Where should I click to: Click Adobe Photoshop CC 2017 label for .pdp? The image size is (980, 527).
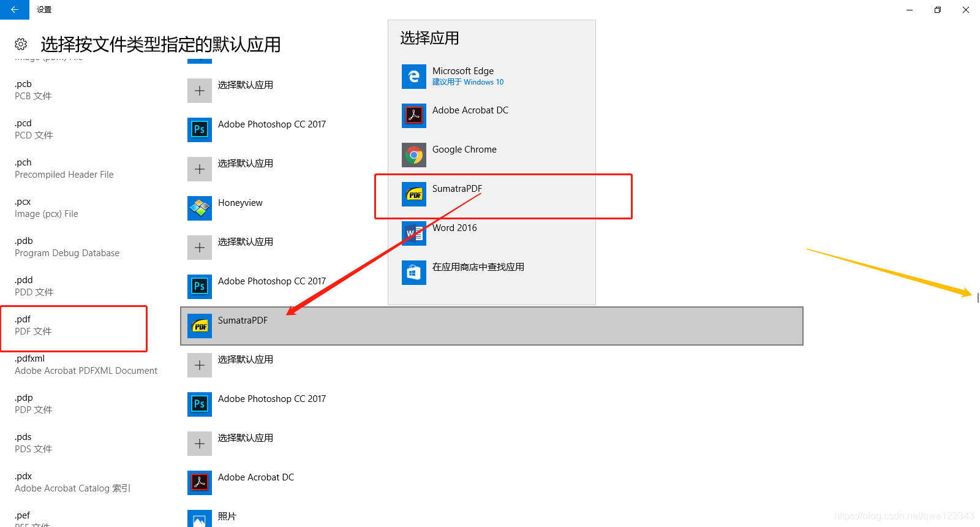[x=272, y=399]
